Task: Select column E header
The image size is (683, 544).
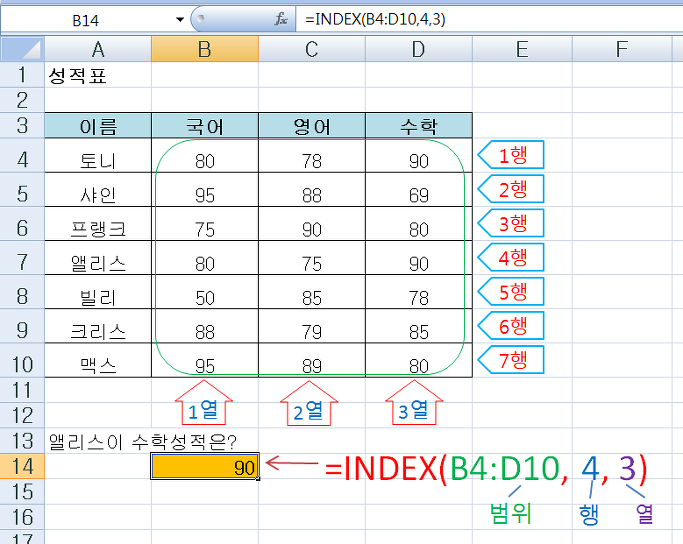Action: point(522,49)
